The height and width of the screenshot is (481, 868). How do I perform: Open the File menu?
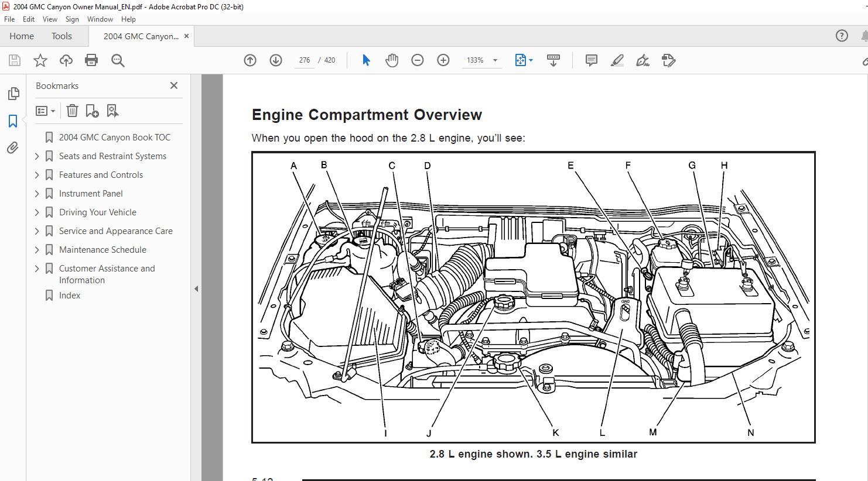click(9, 19)
